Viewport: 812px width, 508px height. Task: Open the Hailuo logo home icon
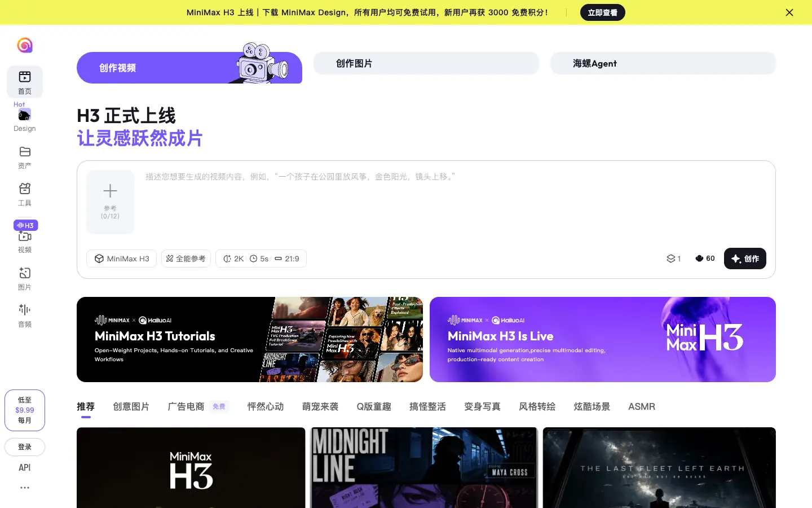point(25,45)
